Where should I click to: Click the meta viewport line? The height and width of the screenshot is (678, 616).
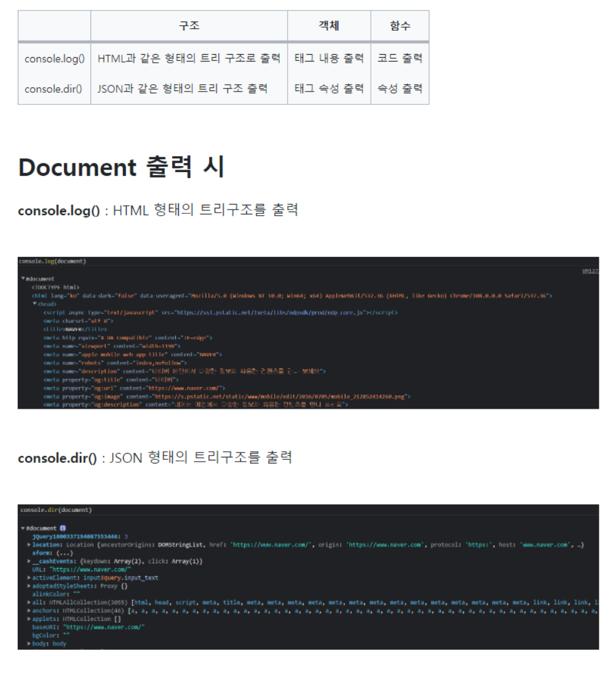click(x=112, y=346)
